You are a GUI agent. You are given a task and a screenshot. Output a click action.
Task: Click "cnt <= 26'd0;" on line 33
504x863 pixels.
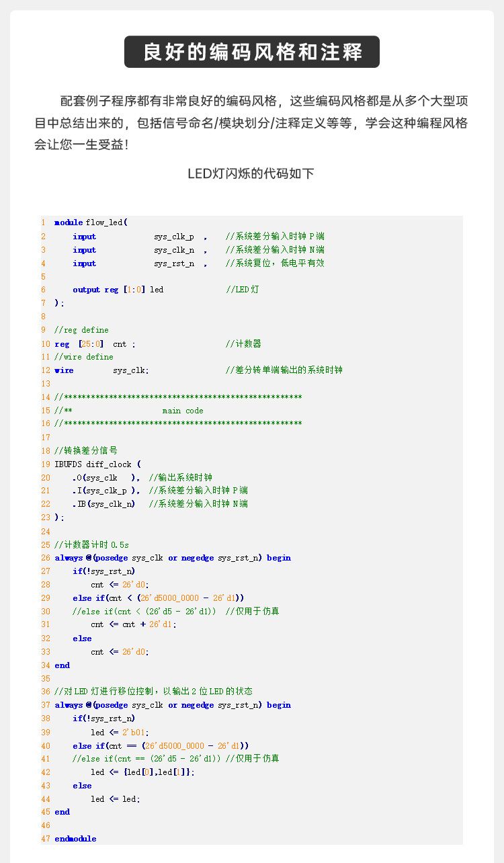[x=120, y=652]
